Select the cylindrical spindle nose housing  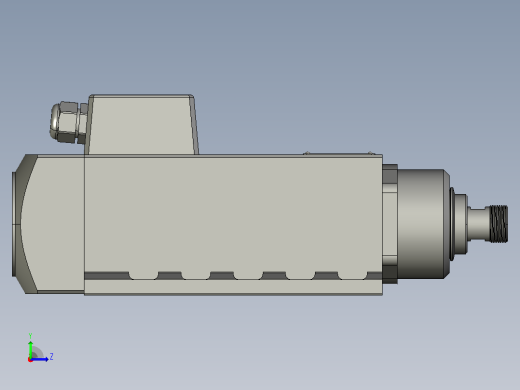click(x=423, y=224)
